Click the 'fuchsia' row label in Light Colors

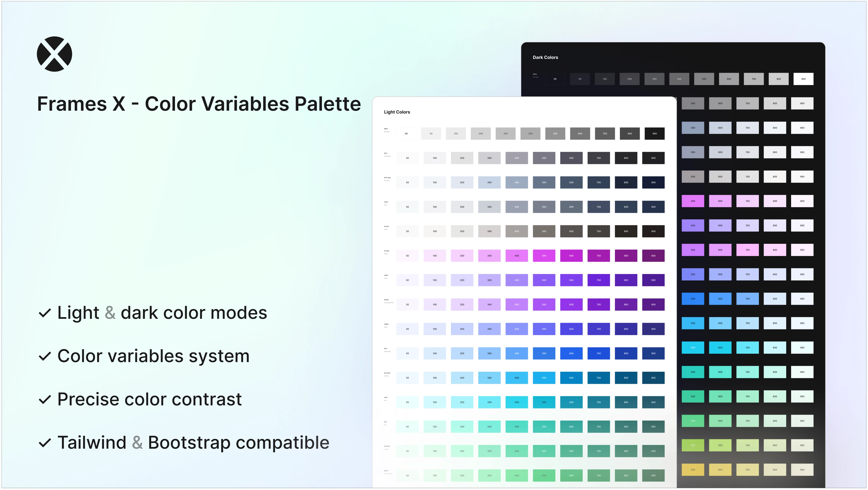pyautogui.click(x=387, y=251)
